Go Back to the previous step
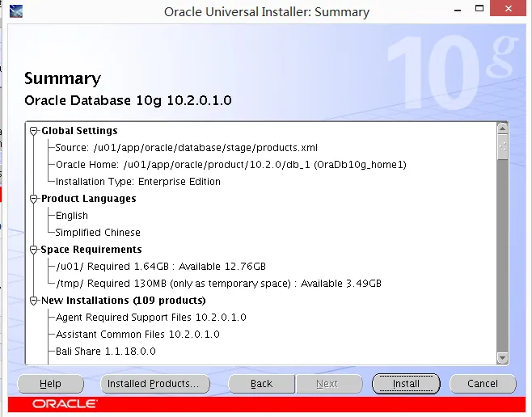The height and width of the screenshot is (417, 532). 261,384
